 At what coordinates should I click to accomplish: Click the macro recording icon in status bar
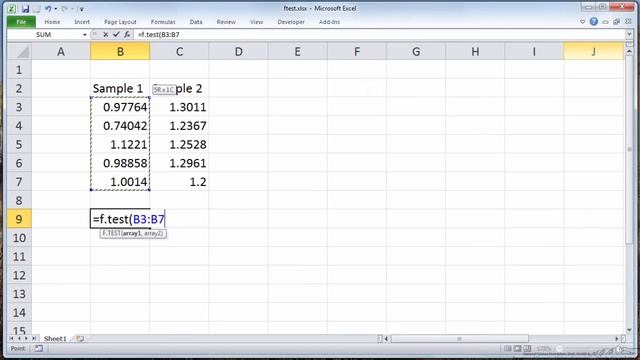click(38, 349)
